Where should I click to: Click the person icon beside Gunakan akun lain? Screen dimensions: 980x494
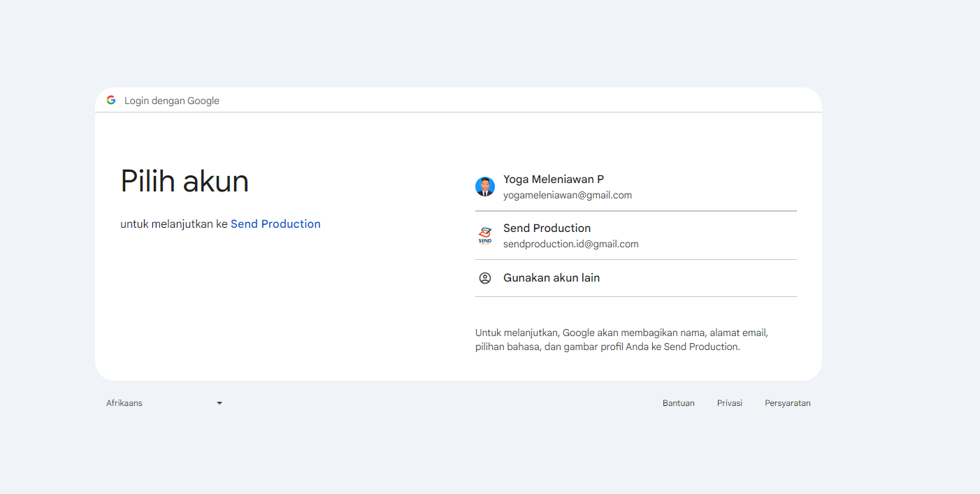(485, 278)
